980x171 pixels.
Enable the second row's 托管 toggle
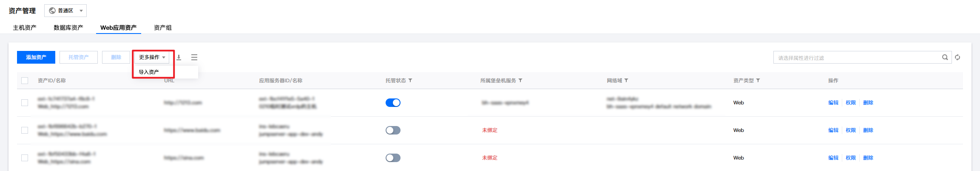click(393, 130)
